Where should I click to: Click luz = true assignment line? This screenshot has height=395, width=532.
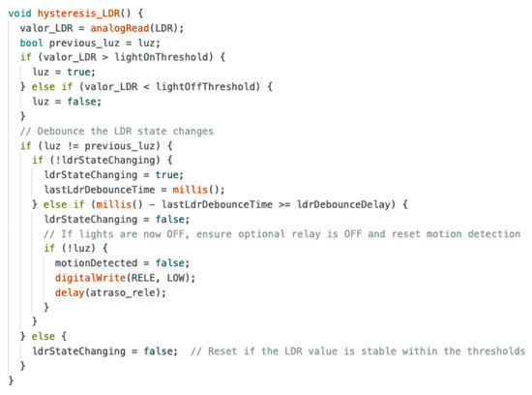pos(64,72)
